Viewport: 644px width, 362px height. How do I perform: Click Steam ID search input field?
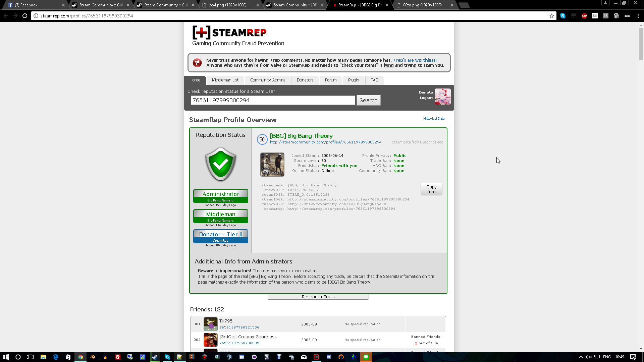273,100
